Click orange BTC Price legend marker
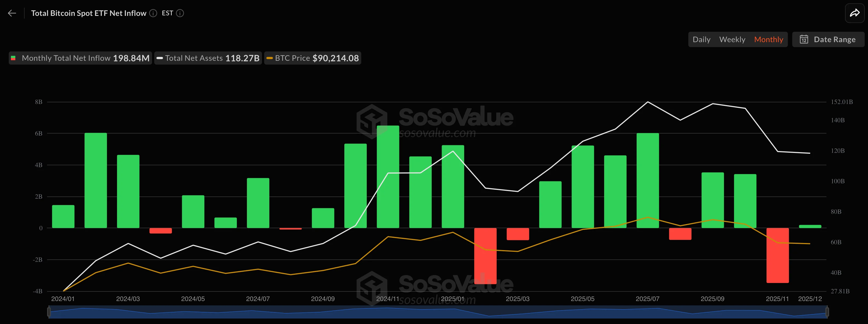The width and height of the screenshot is (868, 324). (270, 58)
